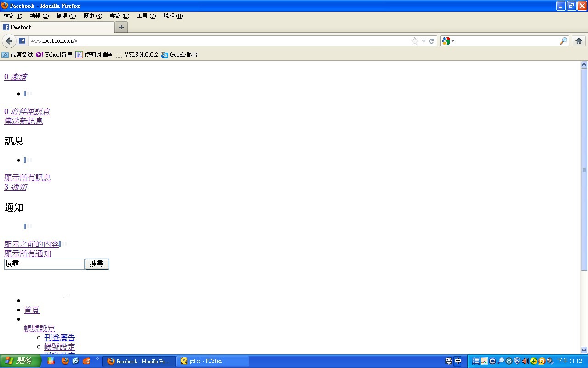Image resolution: width=588 pixels, height=368 pixels.
Task: Click the vertical scrollbar up arrow
Action: [584, 65]
